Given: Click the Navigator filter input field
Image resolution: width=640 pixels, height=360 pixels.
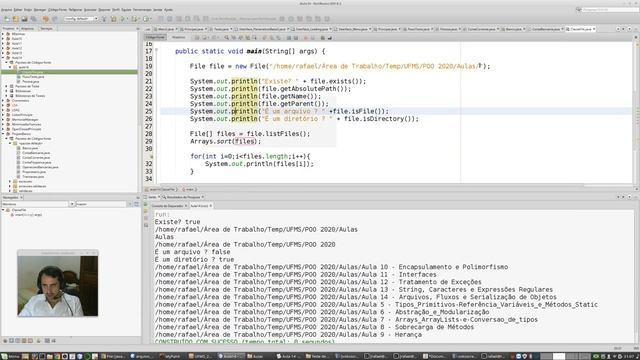Looking at the screenshot, I should click(101, 204).
